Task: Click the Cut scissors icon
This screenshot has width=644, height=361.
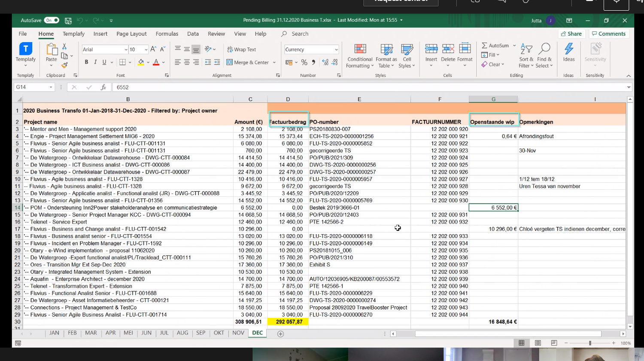Action: tap(64, 46)
